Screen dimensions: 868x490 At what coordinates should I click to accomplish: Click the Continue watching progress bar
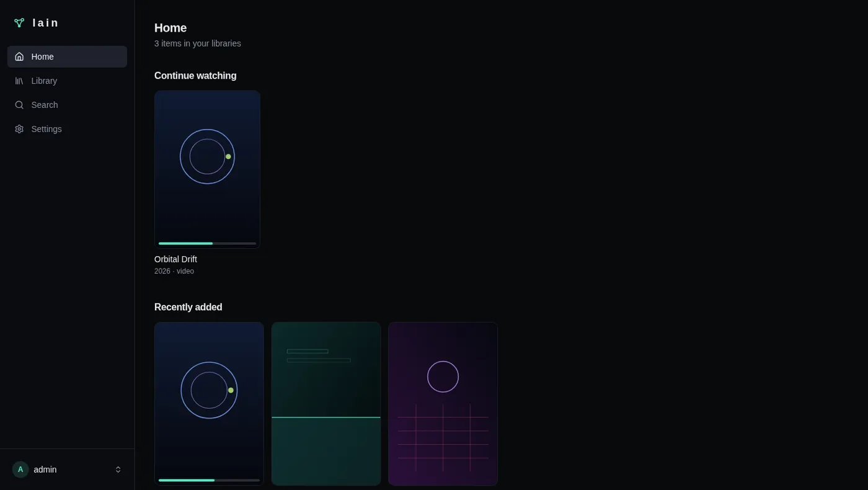tap(207, 243)
